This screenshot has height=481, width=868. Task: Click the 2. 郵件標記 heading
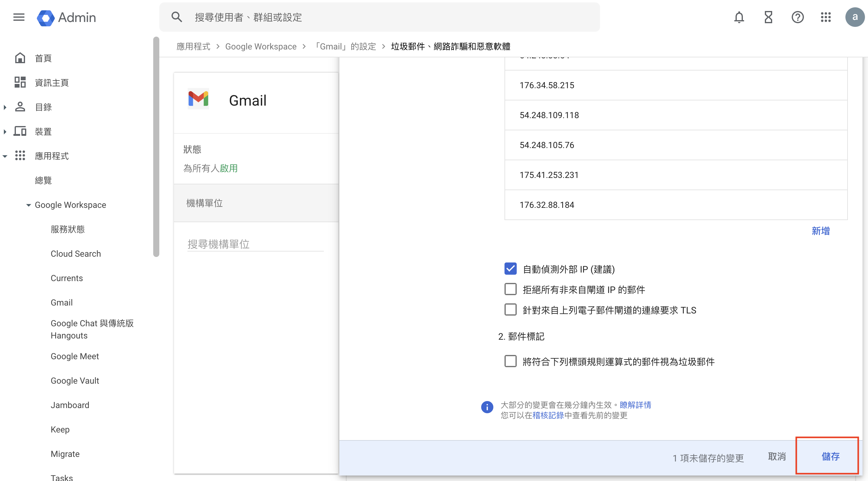coord(521,336)
